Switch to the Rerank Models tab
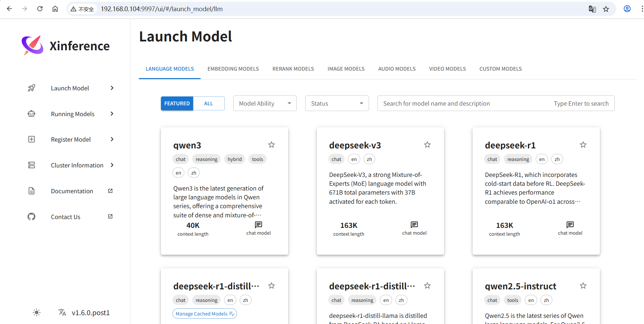Screen dimensions: 644x324 (x=293, y=69)
